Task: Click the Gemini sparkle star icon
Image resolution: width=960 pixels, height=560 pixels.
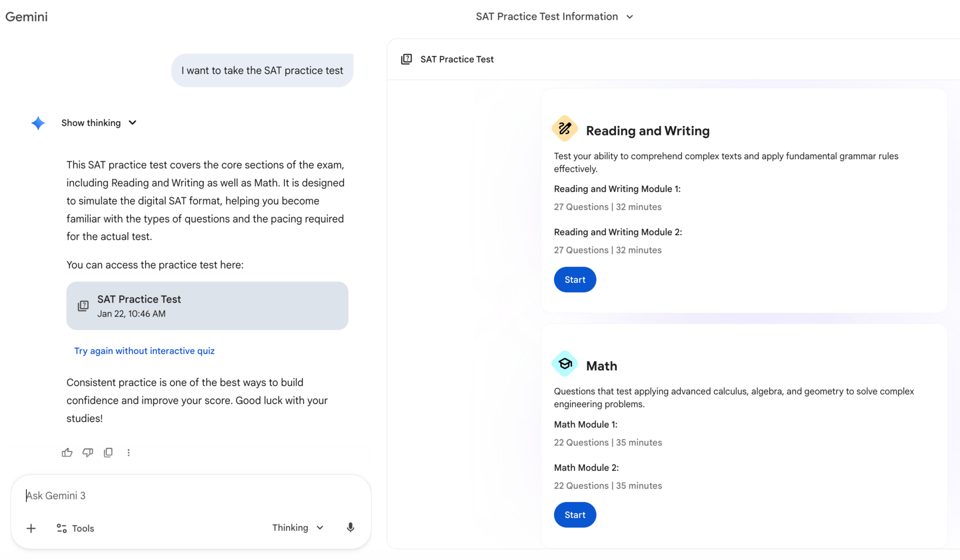Action: click(x=38, y=123)
